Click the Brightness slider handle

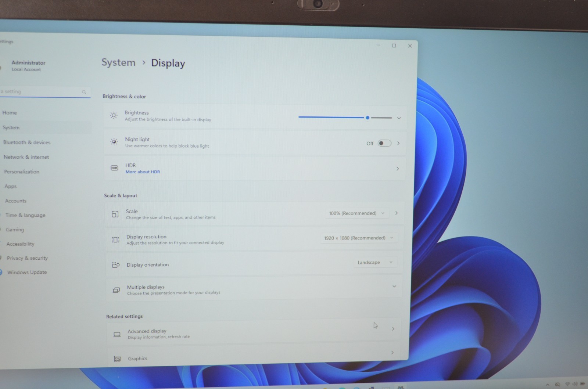pyautogui.click(x=367, y=118)
